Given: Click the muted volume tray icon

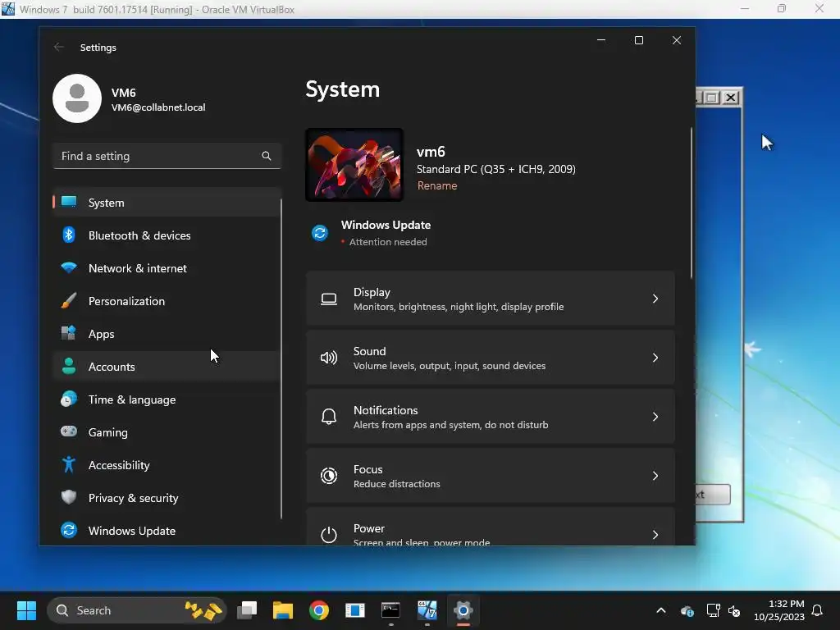Looking at the screenshot, I should coord(734,610).
